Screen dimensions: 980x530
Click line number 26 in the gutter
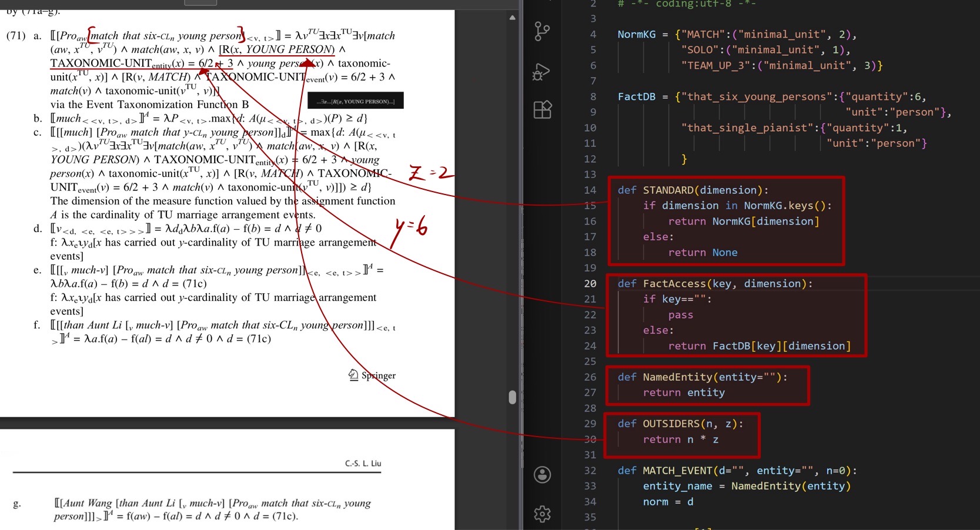pos(590,377)
